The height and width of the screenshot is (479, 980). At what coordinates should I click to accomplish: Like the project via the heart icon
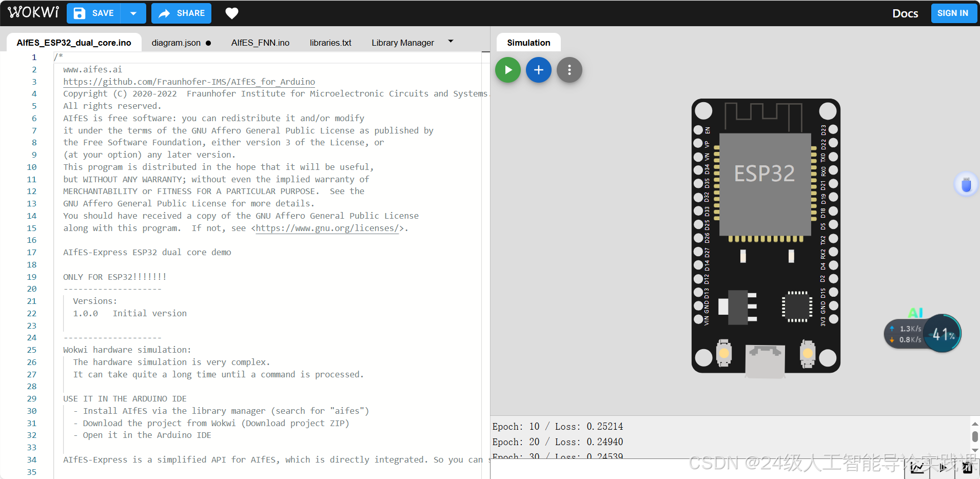[x=232, y=13]
